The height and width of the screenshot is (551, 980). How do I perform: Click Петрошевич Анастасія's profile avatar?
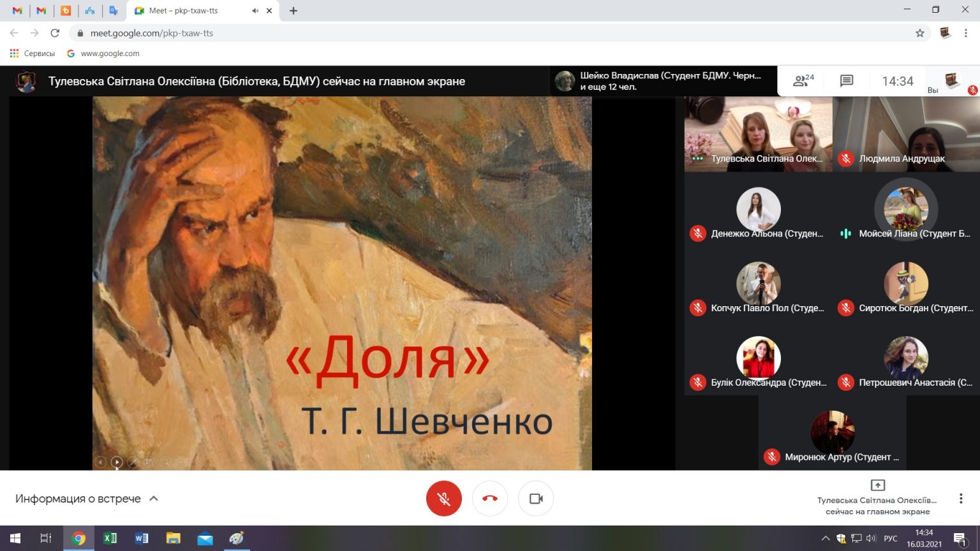click(906, 358)
